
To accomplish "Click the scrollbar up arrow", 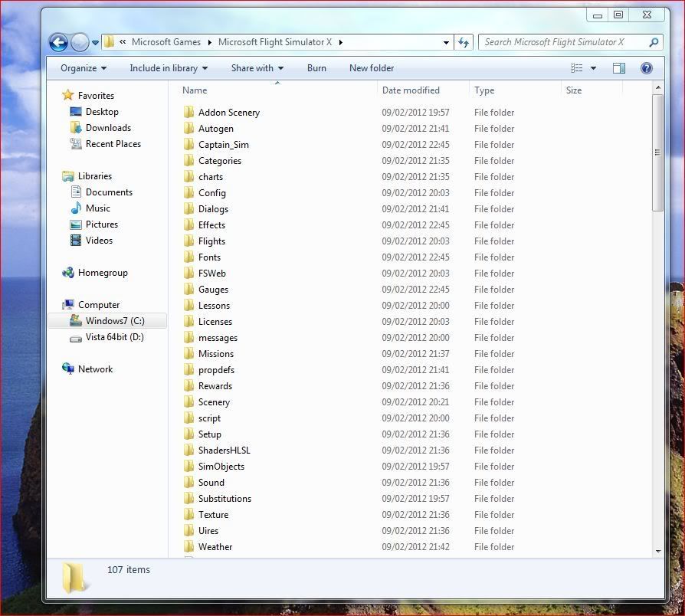I will pyautogui.click(x=658, y=88).
